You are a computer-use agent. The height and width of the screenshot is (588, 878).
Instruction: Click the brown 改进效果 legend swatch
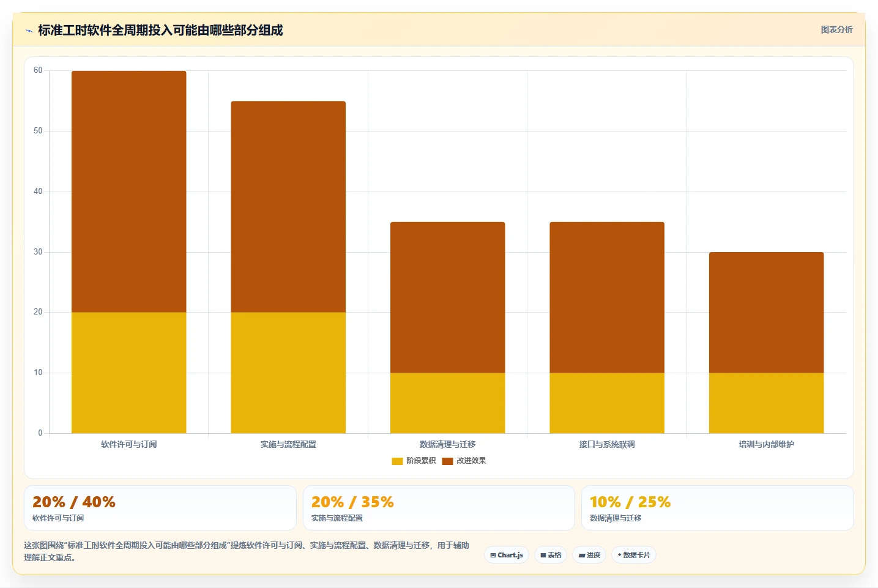click(447, 461)
